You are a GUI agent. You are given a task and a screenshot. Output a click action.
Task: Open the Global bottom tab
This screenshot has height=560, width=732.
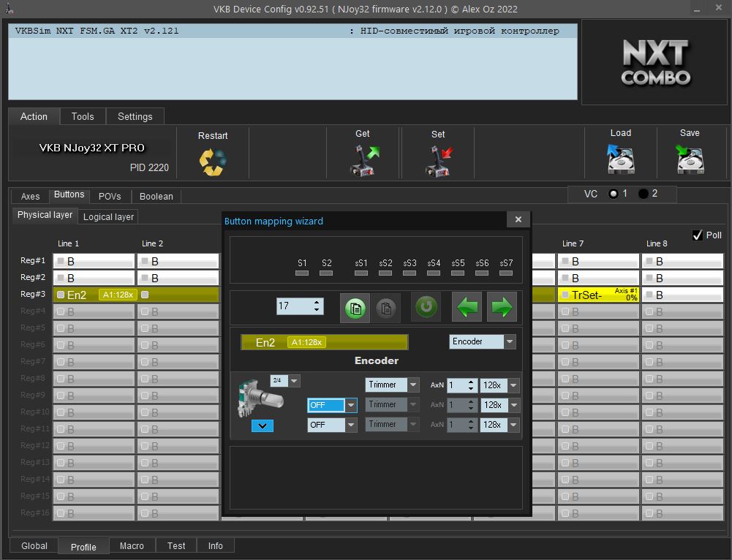[x=34, y=546]
